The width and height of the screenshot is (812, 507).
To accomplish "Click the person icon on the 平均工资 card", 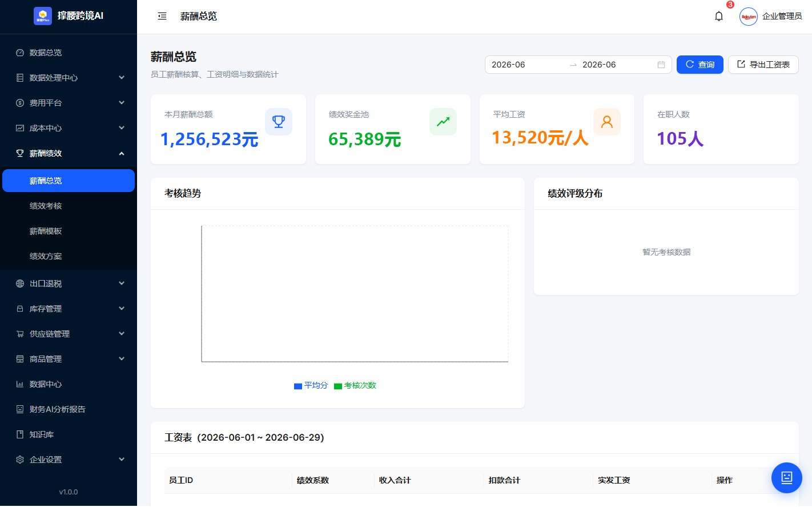I will pyautogui.click(x=607, y=122).
